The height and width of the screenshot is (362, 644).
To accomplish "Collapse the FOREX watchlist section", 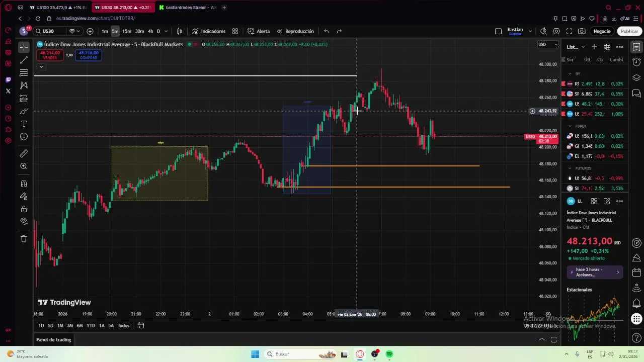I will click(x=569, y=126).
